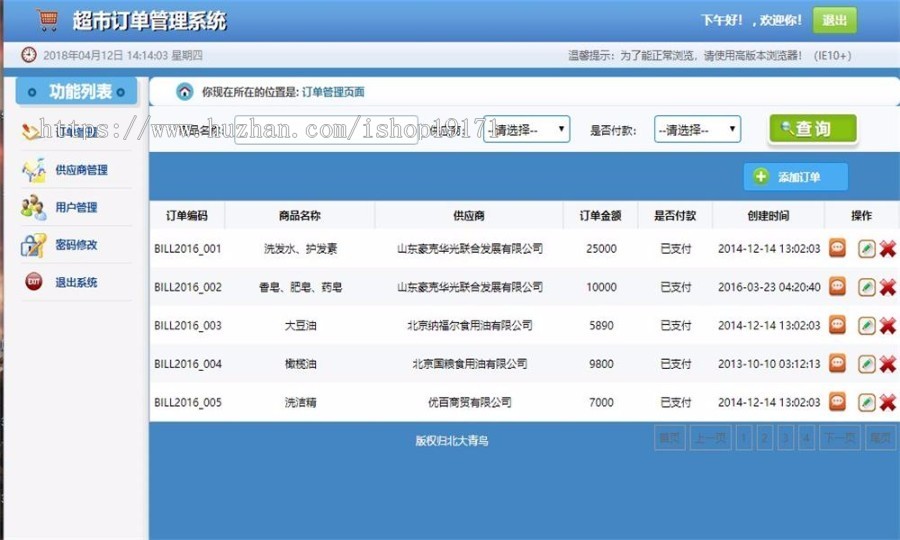This screenshot has width=900, height=540.
Task: Go to pagination page 2
Action: [765, 438]
